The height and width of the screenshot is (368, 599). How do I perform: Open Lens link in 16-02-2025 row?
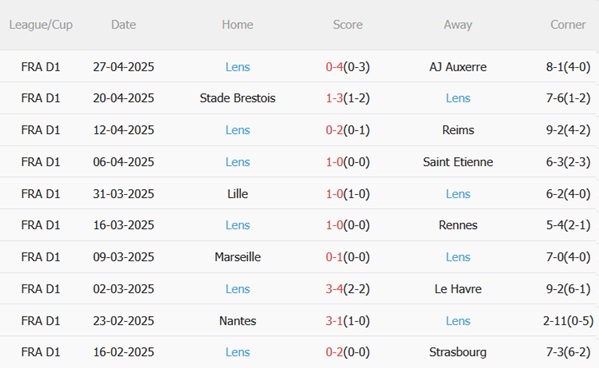(x=237, y=352)
